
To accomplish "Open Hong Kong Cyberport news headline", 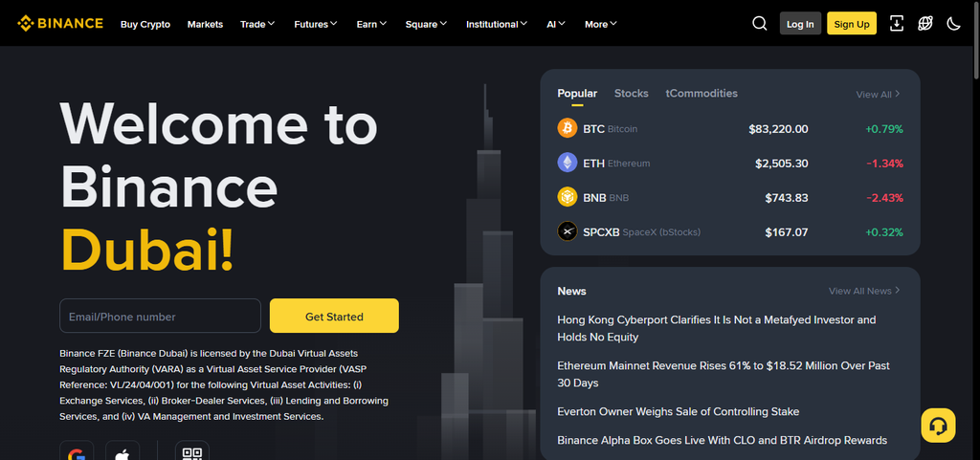I will click(x=716, y=328).
